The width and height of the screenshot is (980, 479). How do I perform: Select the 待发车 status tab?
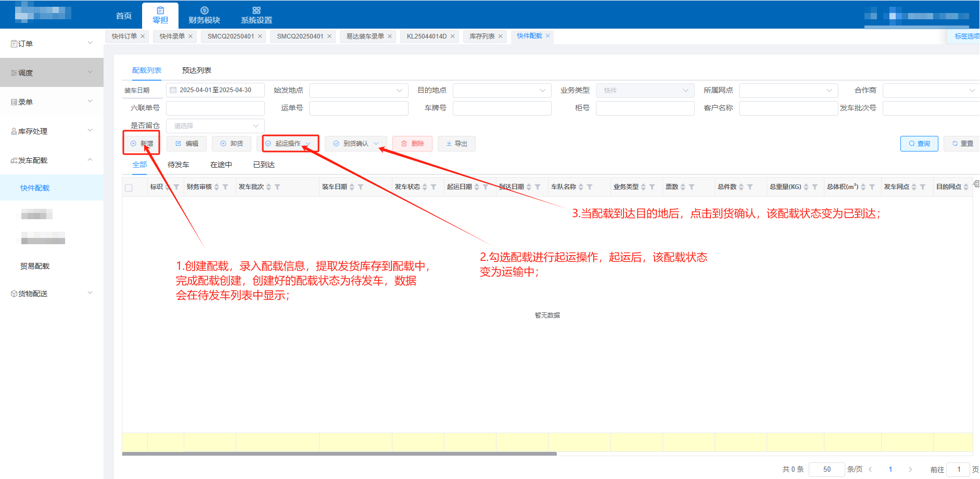(178, 165)
